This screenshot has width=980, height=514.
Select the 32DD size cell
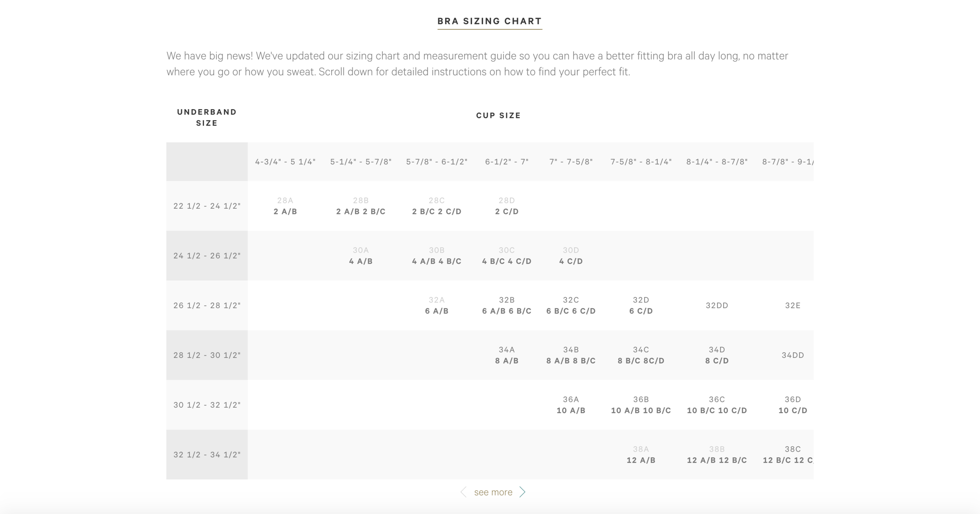point(717,305)
